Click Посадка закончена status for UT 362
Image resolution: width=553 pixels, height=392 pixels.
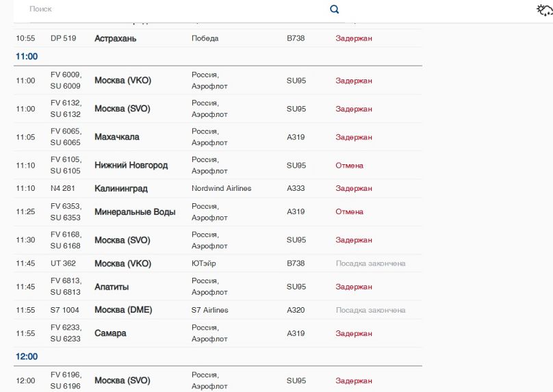click(x=370, y=263)
